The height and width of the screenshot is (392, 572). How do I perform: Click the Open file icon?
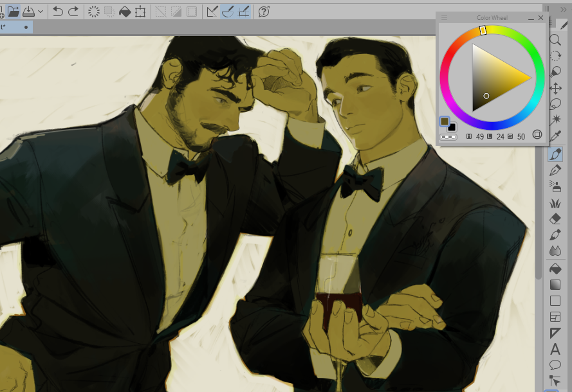[x=13, y=12]
